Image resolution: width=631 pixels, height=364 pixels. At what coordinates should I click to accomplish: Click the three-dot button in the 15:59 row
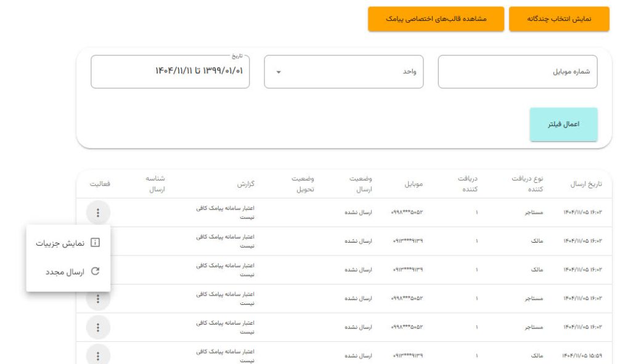click(98, 355)
